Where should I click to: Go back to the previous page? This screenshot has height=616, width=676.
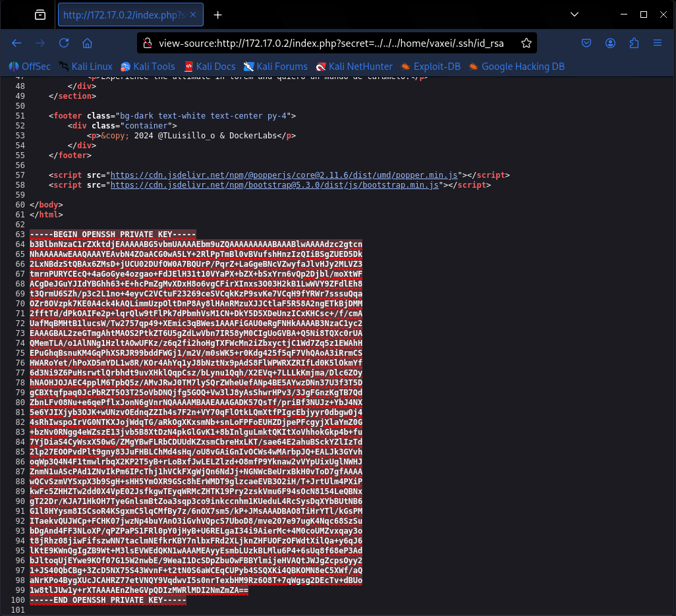[16, 43]
